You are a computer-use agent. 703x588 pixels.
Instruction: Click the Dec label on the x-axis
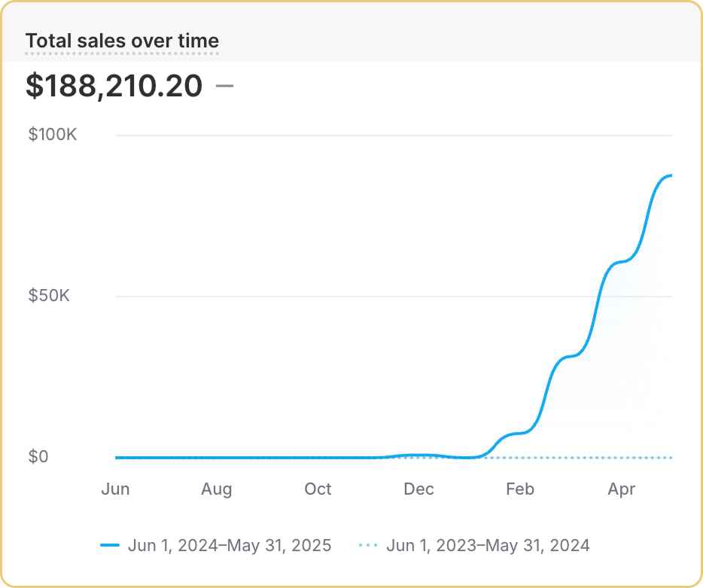(418, 489)
